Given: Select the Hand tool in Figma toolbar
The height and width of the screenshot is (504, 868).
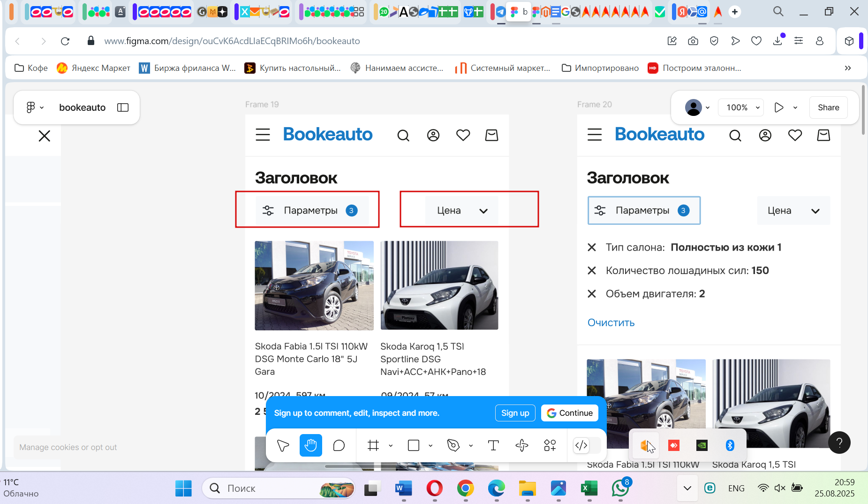Looking at the screenshot, I should [x=311, y=445].
